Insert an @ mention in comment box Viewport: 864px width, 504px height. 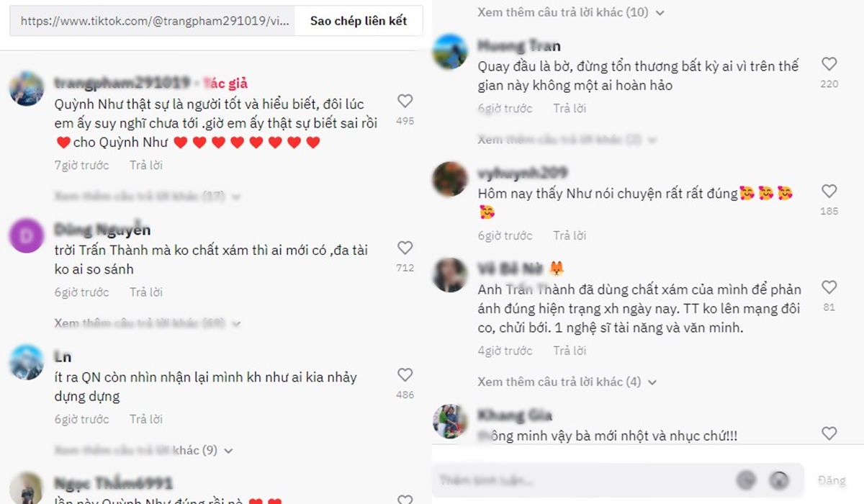pos(745,480)
